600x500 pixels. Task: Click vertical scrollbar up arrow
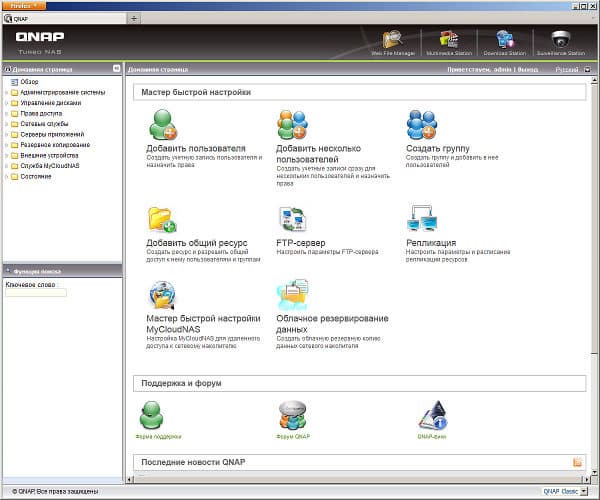(594, 80)
